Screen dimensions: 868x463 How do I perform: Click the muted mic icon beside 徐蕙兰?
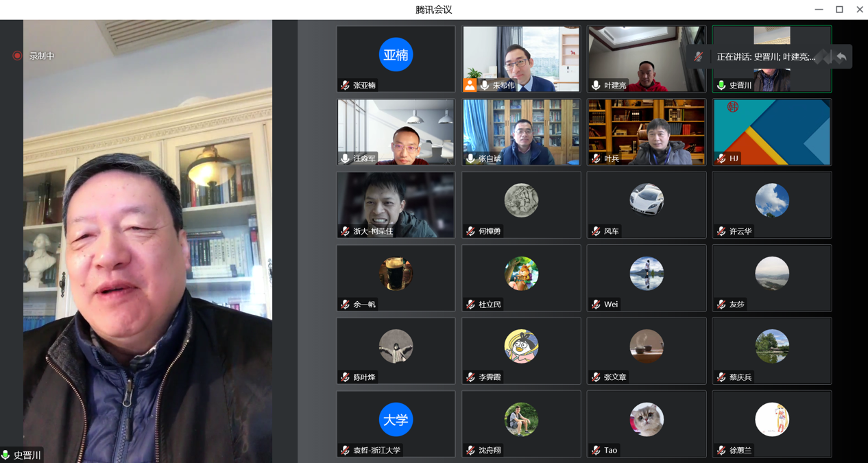coord(721,450)
